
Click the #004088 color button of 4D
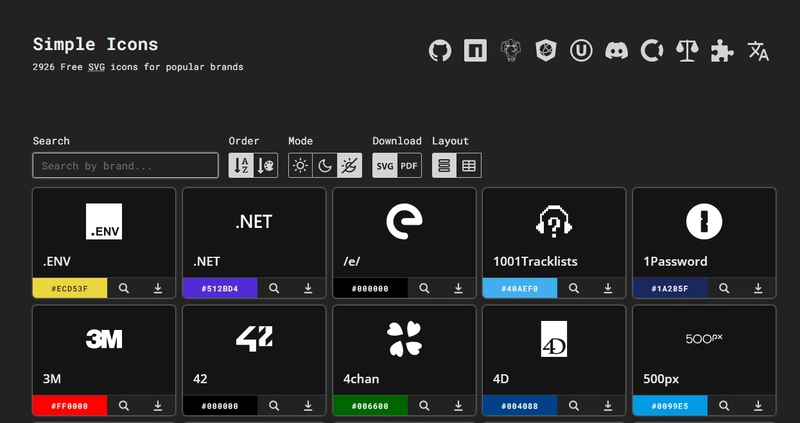[520, 406]
